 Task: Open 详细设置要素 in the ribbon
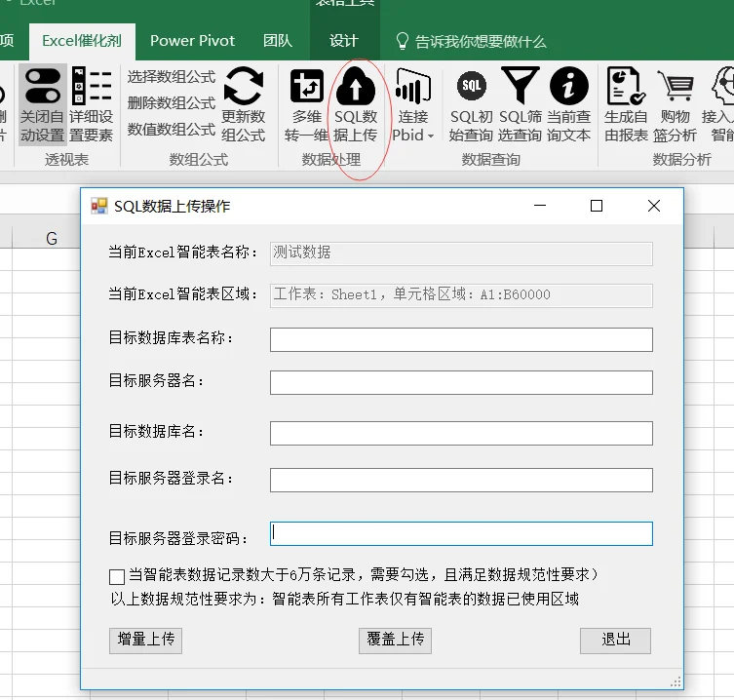(x=92, y=105)
